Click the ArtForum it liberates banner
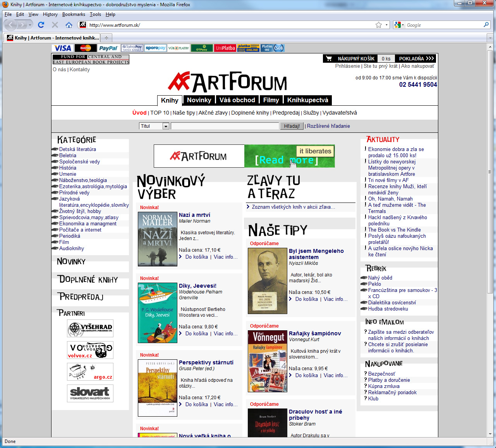 tap(244, 156)
